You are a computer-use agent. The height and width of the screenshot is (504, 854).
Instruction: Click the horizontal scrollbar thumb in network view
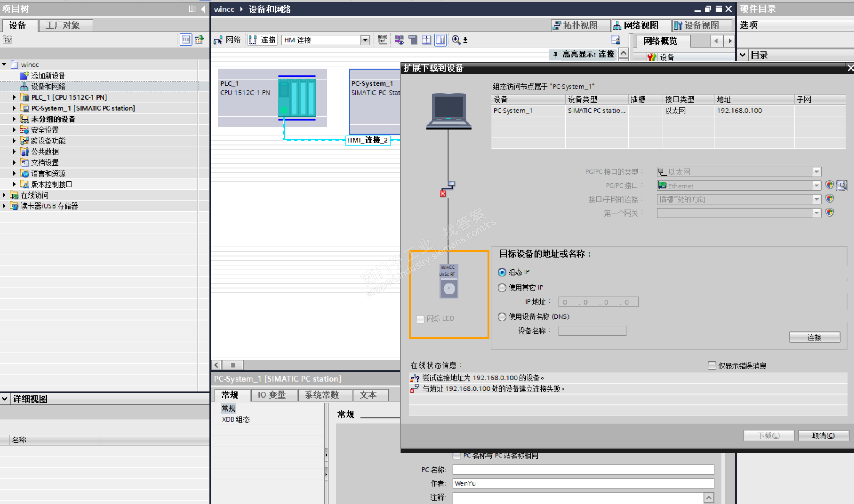click(233, 365)
